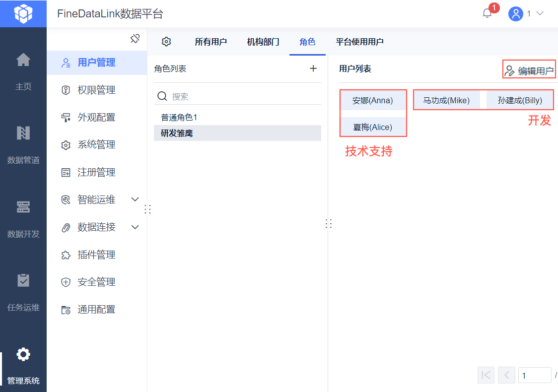The height and width of the screenshot is (392, 558).
Task: Click the FineDataLink数据平台 title
Action: pos(110,13)
